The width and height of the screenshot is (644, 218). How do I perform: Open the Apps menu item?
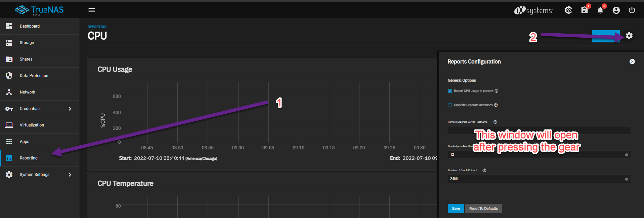pyautogui.click(x=40, y=142)
